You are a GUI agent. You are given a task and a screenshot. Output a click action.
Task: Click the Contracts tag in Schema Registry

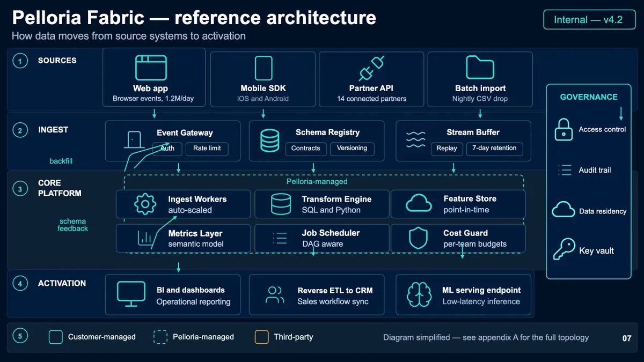(x=306, y=149)
